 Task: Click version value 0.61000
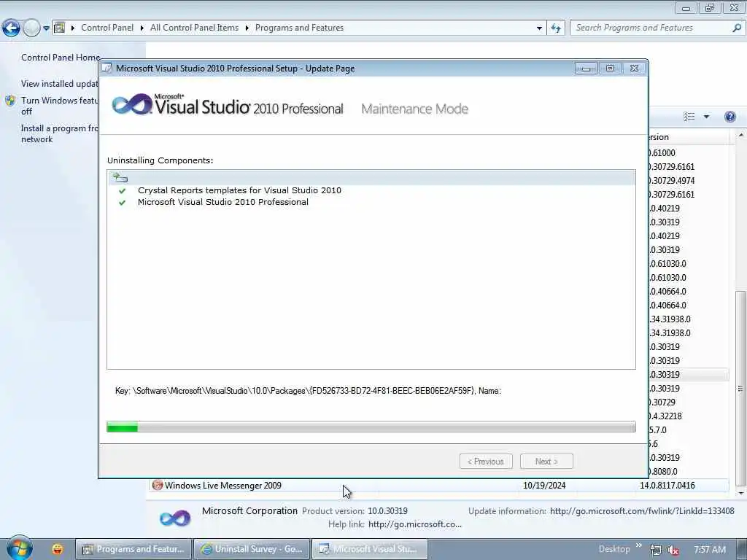click(x=662, y=153)
